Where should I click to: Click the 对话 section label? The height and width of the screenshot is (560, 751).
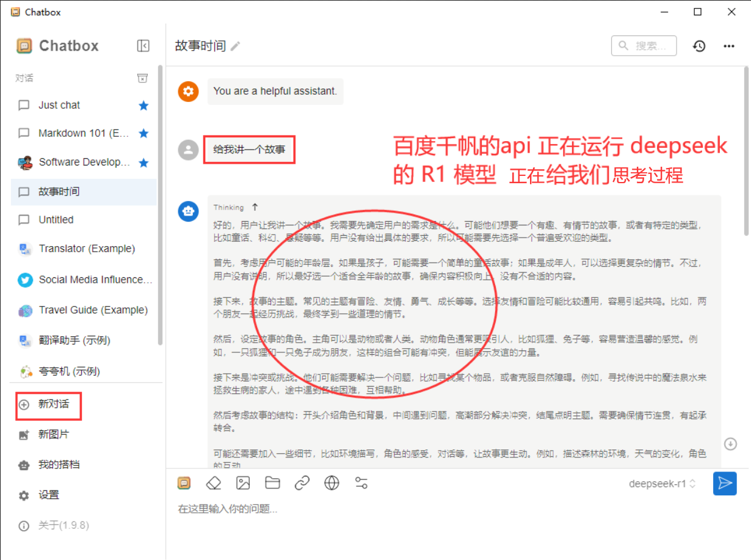tap(24, 78)
